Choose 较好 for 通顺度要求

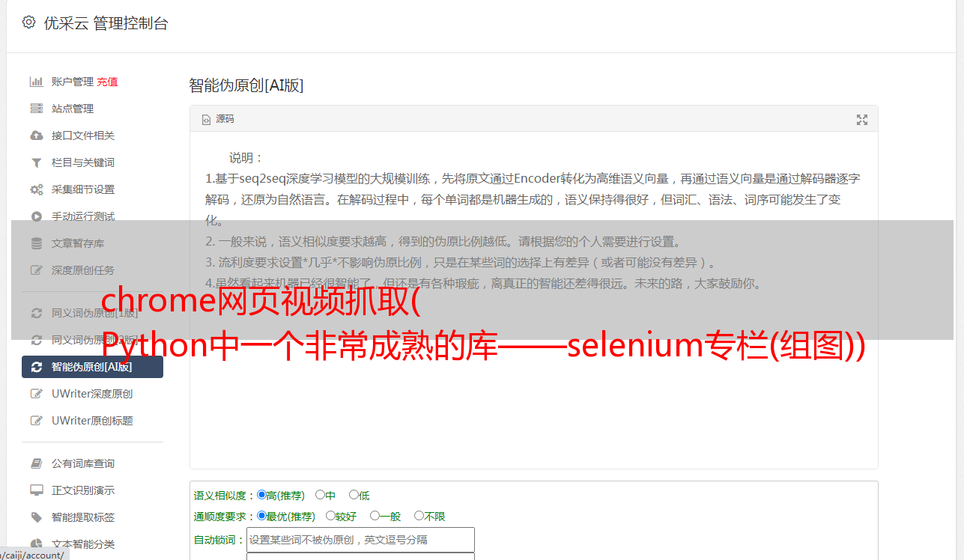point(331,516)
